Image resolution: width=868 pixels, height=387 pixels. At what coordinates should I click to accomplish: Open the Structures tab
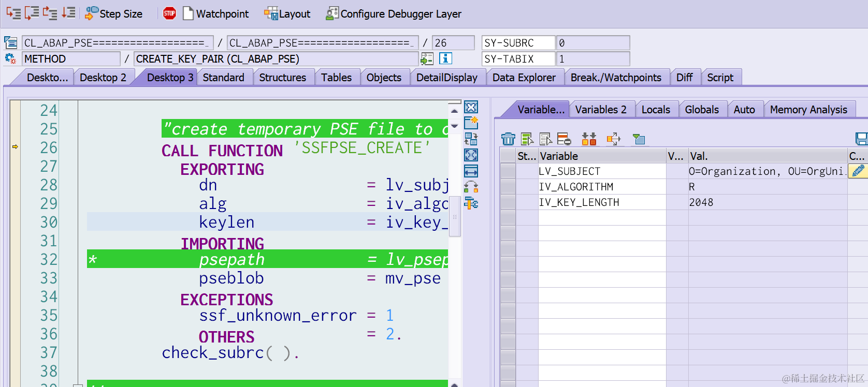tap(283, 78)
